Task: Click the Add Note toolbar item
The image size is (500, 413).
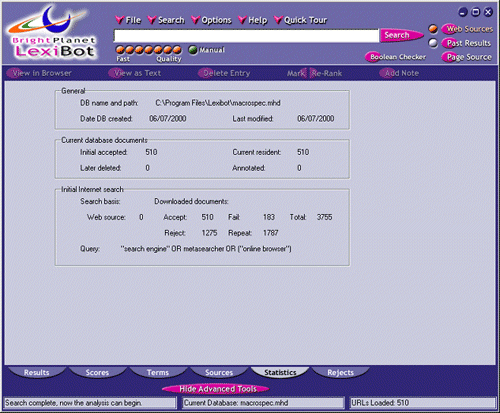Action: pyautogui.click(x=399, y=73)
